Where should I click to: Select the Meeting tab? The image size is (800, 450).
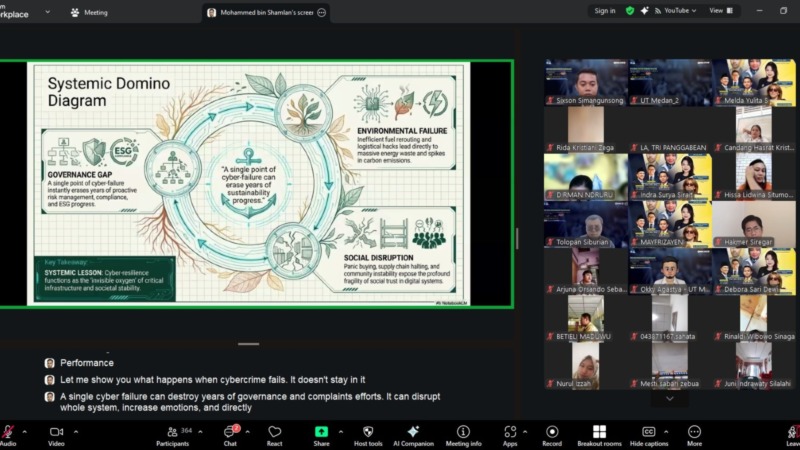point(89,13)
